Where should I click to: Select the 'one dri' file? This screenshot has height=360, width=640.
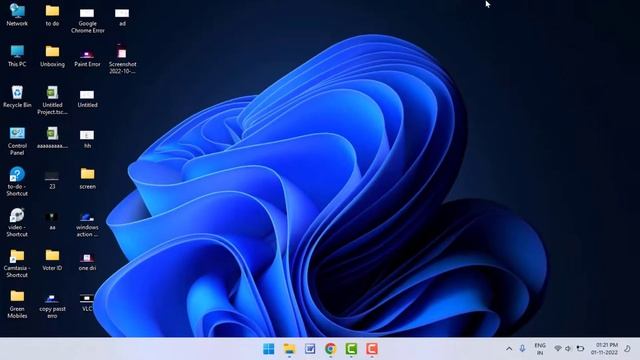tap(87, 262)
